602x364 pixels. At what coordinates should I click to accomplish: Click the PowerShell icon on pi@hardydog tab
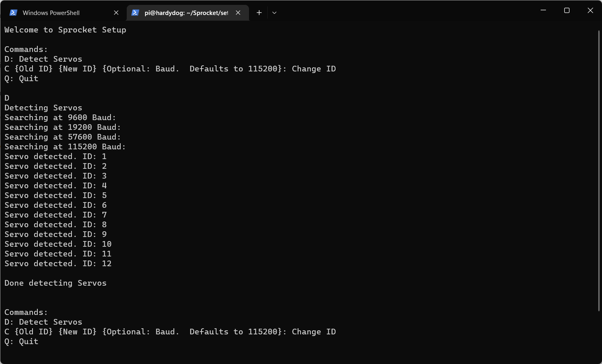click(135, 13)
